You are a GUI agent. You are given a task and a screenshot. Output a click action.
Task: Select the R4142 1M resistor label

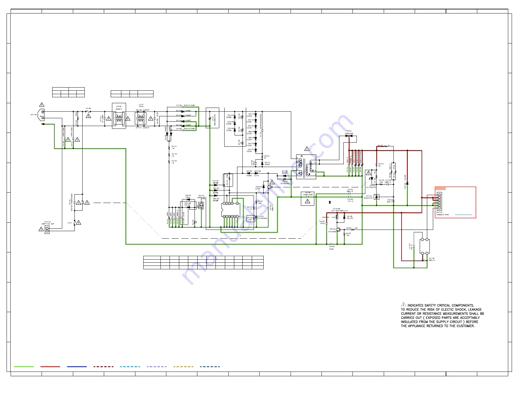click(x=174, y=155)
